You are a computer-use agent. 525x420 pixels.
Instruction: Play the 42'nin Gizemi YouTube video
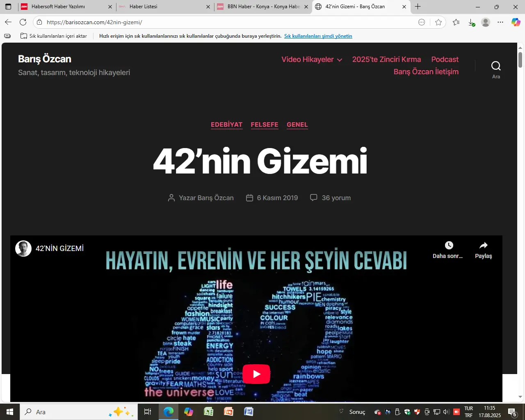click(x=256, y=374)
